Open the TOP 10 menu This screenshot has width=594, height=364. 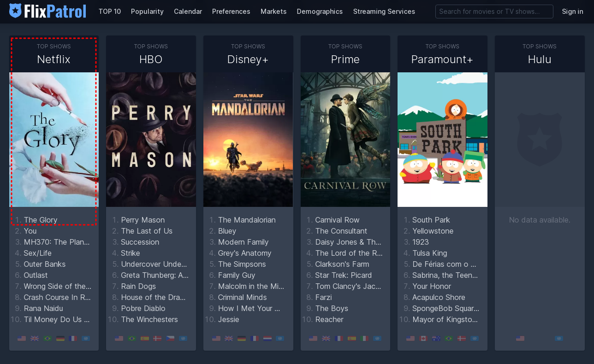(110, 12)
